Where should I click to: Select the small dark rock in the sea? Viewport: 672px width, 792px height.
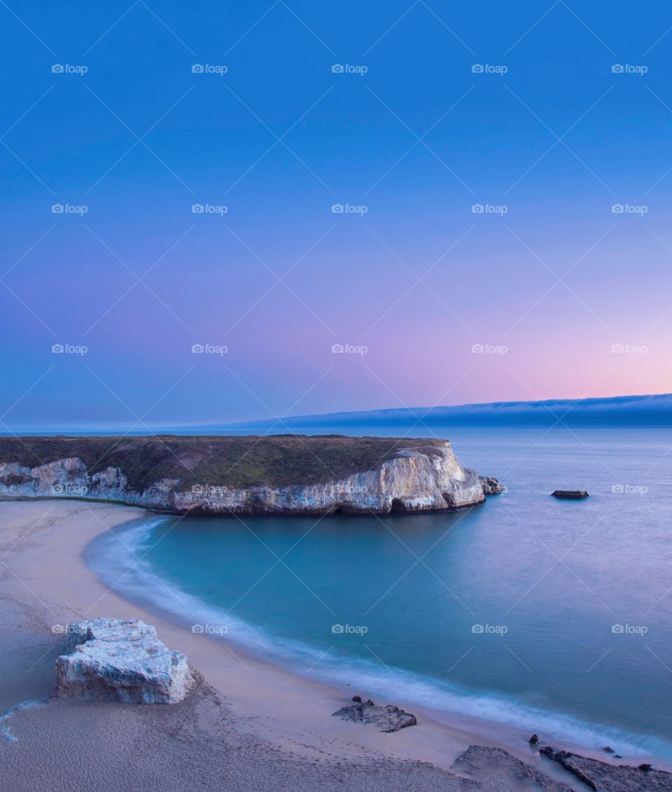[x=569, y=494]
